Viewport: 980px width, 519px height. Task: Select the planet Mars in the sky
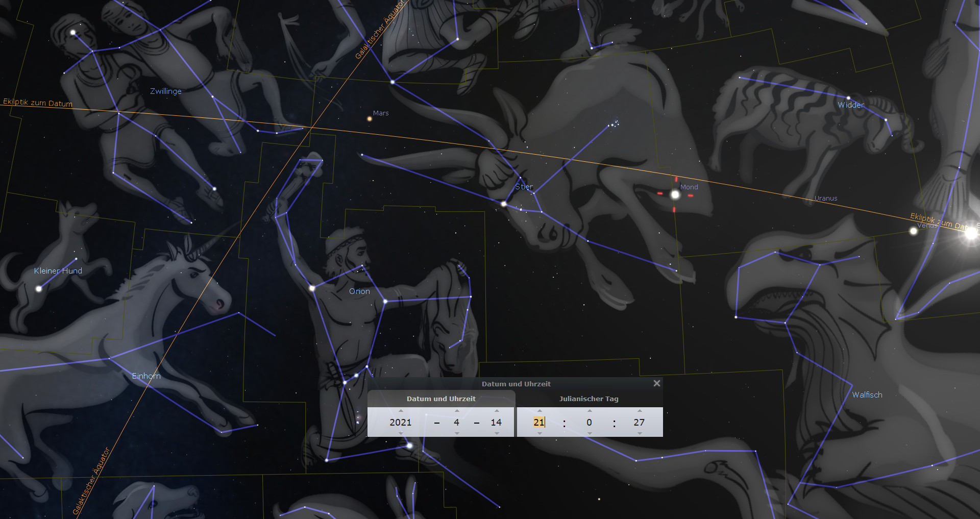[370, 119]
